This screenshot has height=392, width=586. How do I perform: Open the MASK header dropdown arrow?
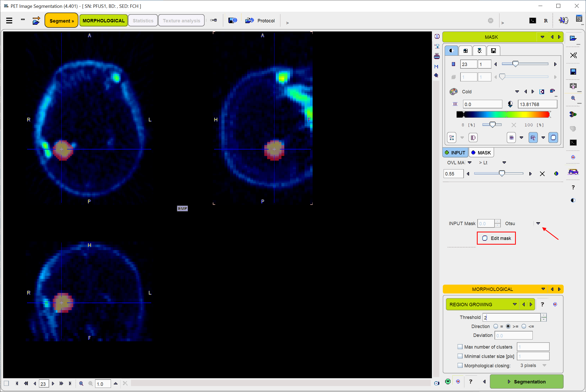click(x=542, y=37)
